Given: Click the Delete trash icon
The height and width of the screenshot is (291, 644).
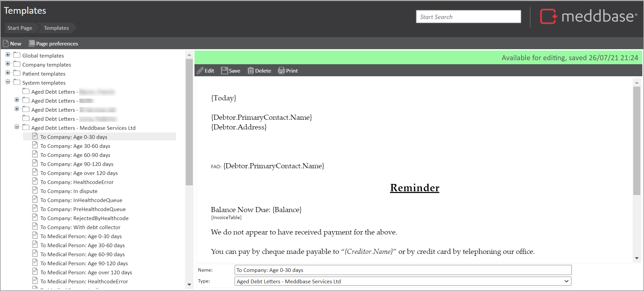Looking at the screenshot, I should [x=250, y=71].
